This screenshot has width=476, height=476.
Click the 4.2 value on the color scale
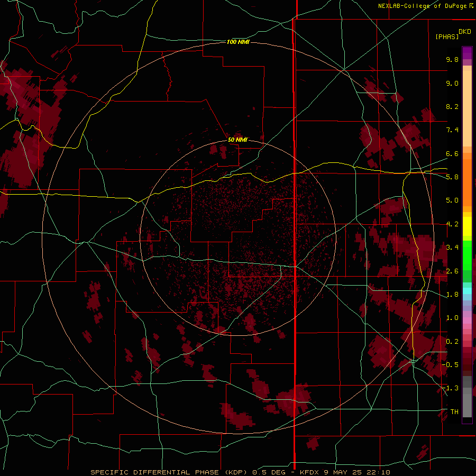pos(452,224)
